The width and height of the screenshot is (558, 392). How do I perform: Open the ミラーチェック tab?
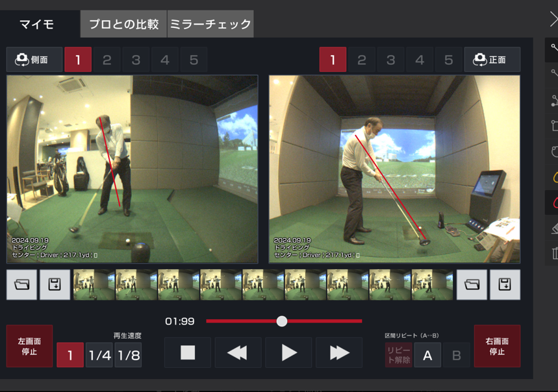point(210,24)
